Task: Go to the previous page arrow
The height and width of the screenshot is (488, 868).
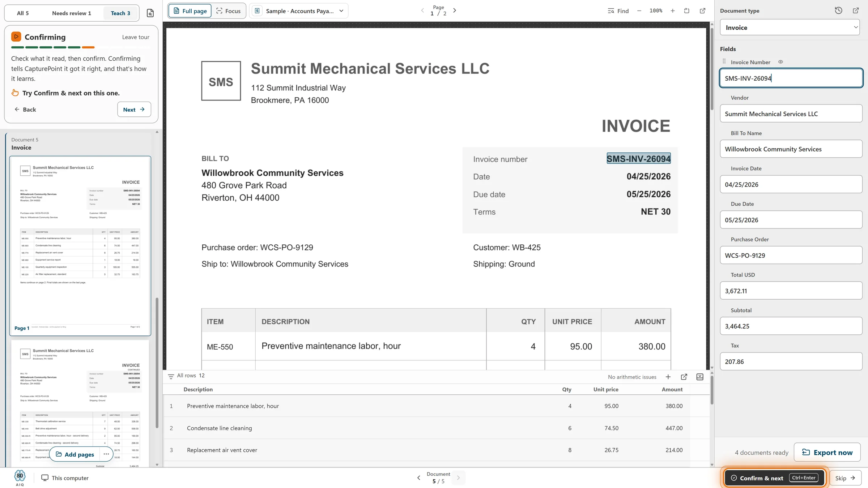Action: tap(422, 10)
